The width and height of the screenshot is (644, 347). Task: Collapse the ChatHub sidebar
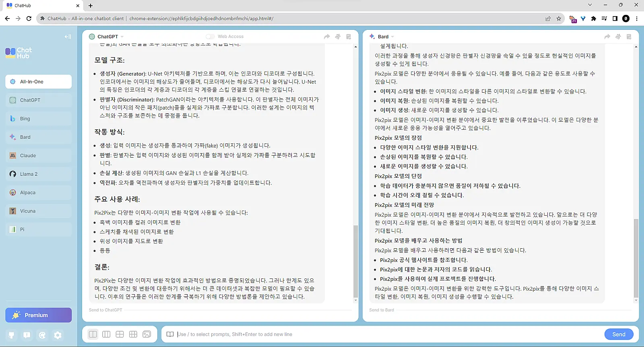[68, 37]
